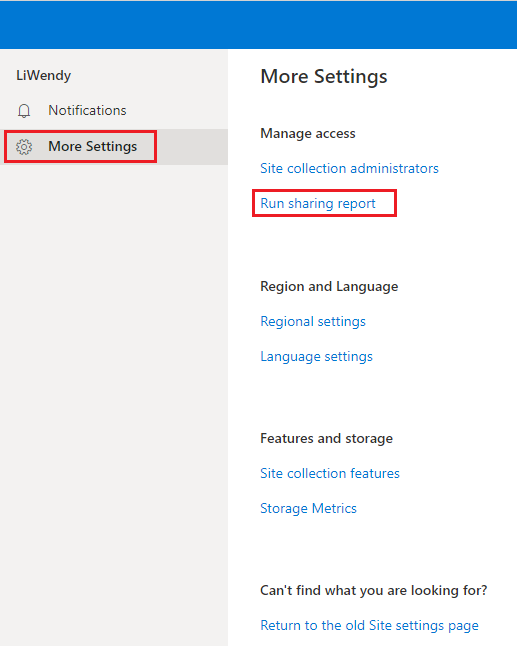Viewport: 517px width, 646px height.
Task: Open Site collection administrators link
Action: 349,168
